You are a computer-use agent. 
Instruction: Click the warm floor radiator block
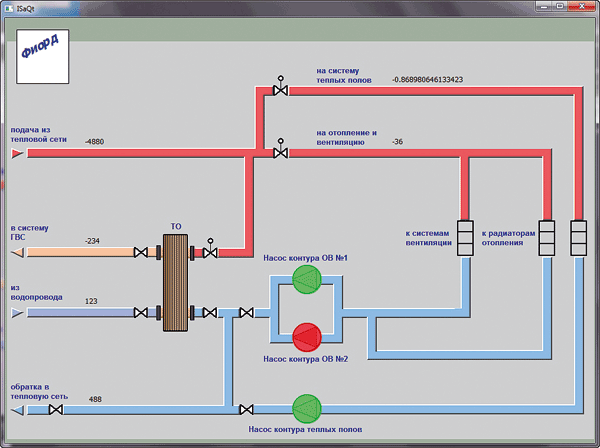coord(578,238)
